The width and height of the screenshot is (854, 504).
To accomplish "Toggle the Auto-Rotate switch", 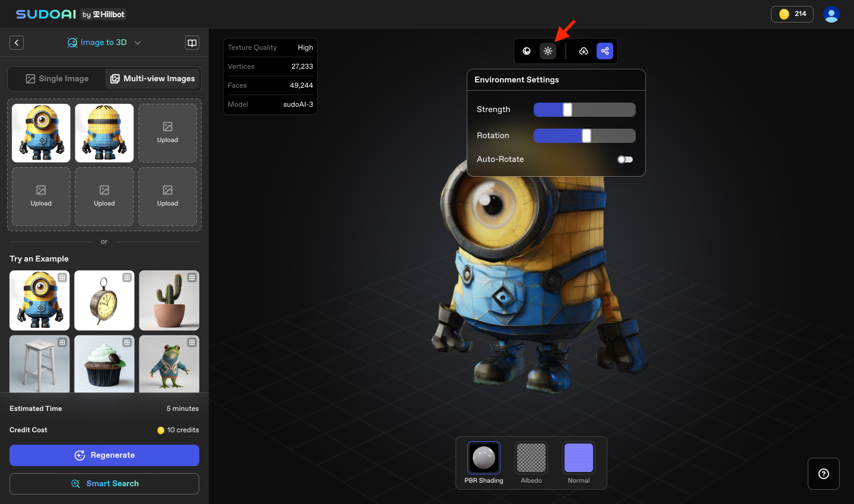I will pos(625,160).
